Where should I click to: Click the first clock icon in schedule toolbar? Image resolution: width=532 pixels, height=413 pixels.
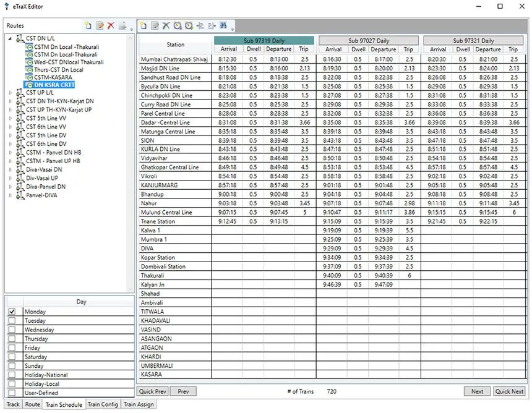[x=177, y=26]
